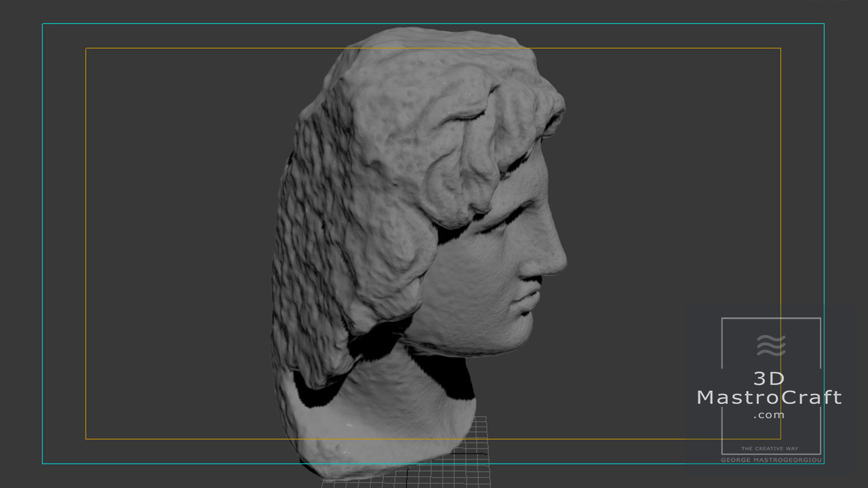Screen dimensions: 868x488
Task: Click the long hair at back of head
Action: [305, 271]
